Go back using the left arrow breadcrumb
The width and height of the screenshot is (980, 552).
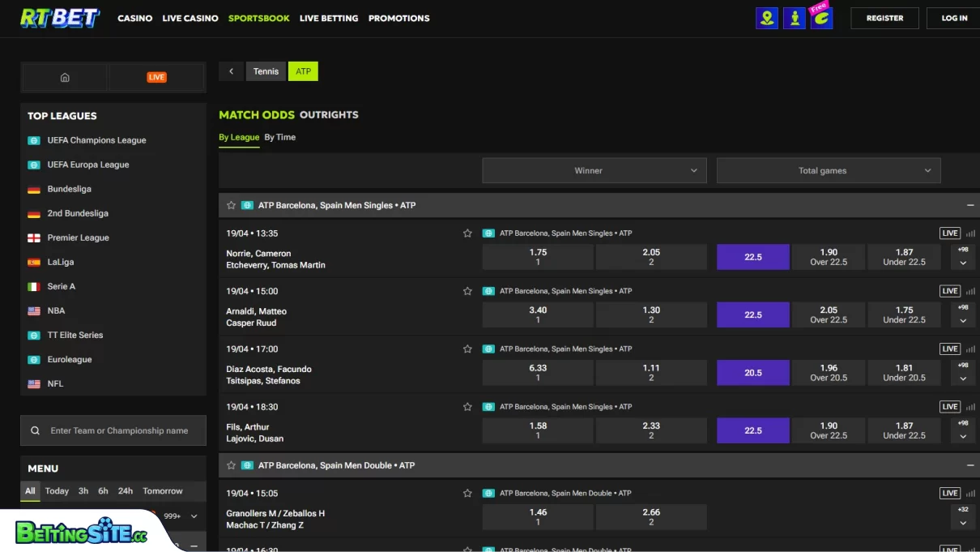pyautogui.click(x=231, y=71)
